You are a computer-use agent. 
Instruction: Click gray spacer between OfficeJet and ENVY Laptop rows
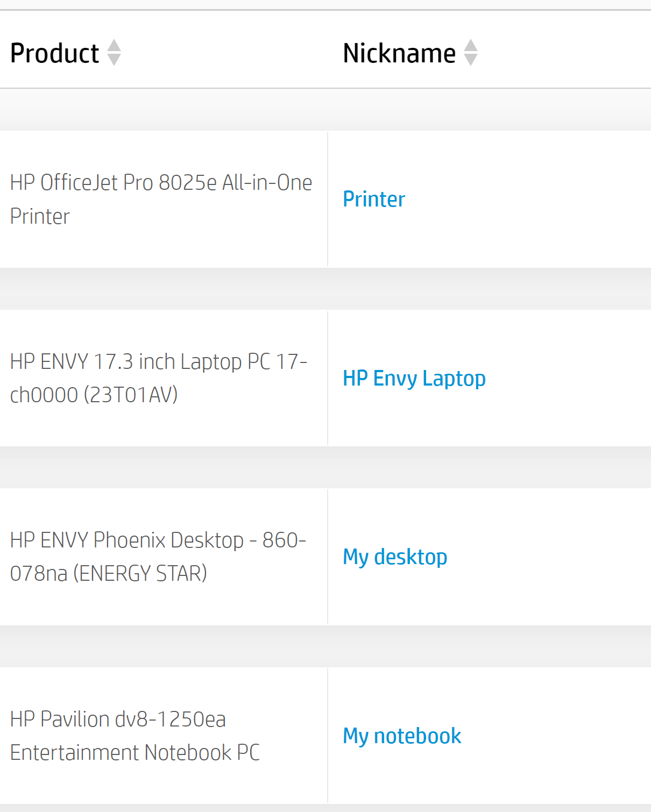point(325,289)
